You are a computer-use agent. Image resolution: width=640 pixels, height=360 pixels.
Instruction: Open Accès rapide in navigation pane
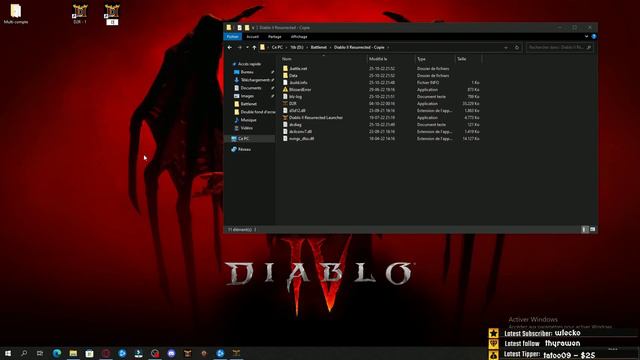pyautogui.click(x=249, y=64)
